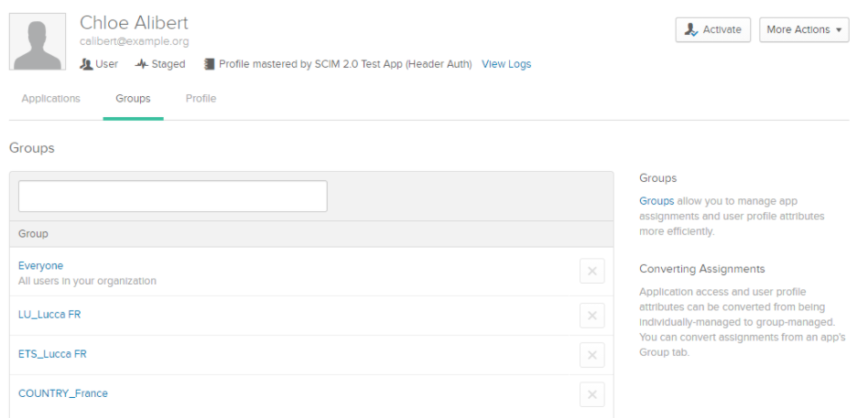Click the Activate button person icon
868x418 pixels.
691,30
